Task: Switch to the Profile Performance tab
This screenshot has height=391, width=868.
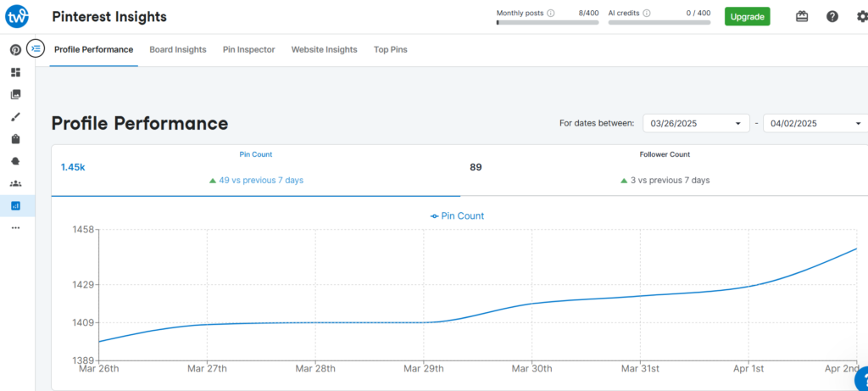Action: pos(93,50)
